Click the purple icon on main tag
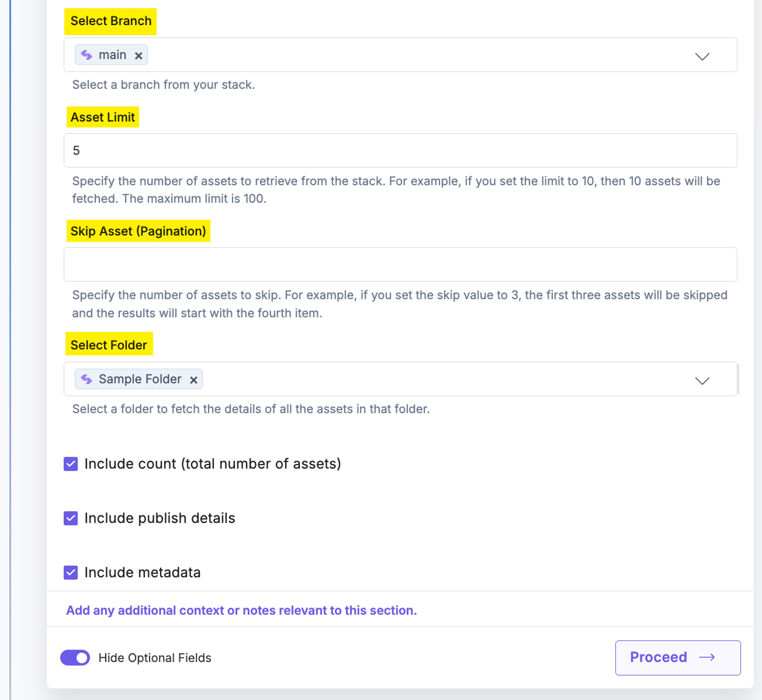 pyautogui.click(x=87, y=55)
